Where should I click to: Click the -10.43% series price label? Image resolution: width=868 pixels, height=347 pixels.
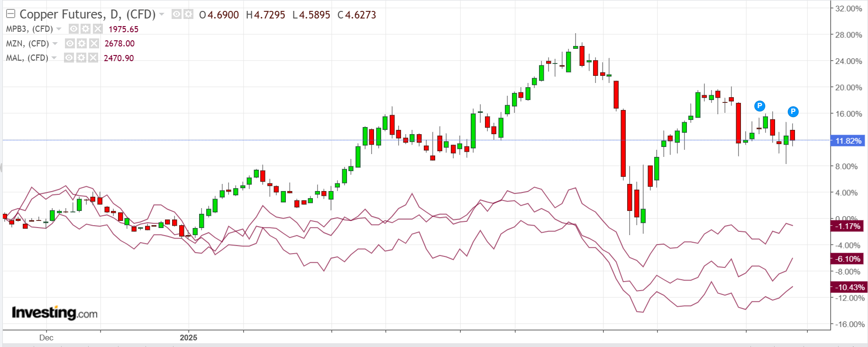pyautogui.click(x=849, y=287)
